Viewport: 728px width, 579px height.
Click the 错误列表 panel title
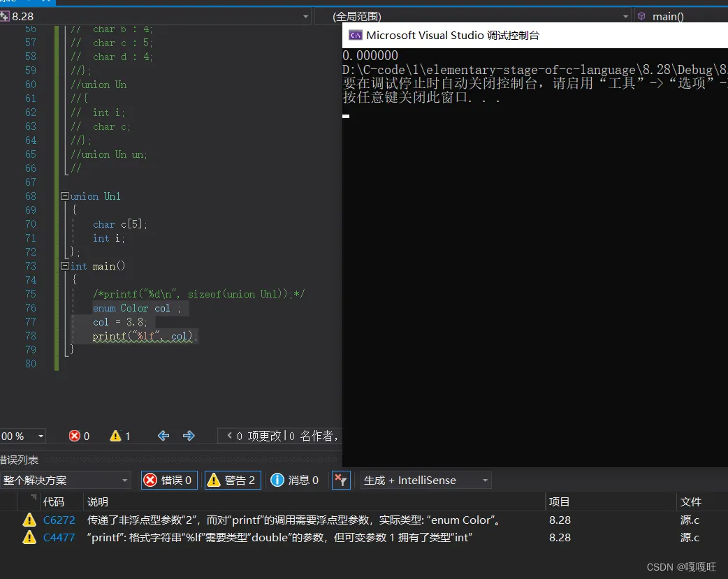click(19, 460)
